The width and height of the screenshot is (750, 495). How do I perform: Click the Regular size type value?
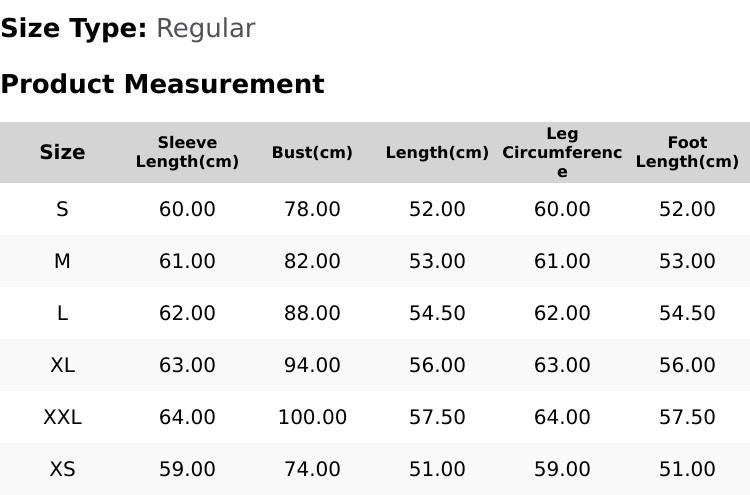[x=206, y=29]
